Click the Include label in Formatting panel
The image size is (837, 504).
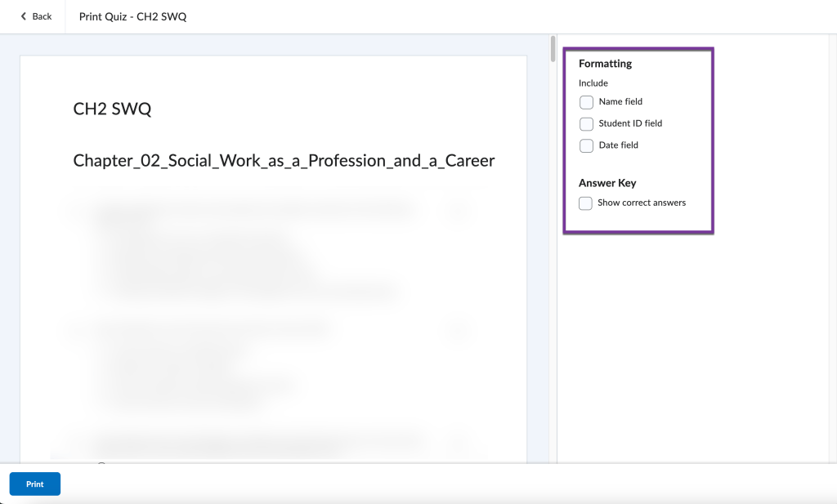[x=593, y=83]
